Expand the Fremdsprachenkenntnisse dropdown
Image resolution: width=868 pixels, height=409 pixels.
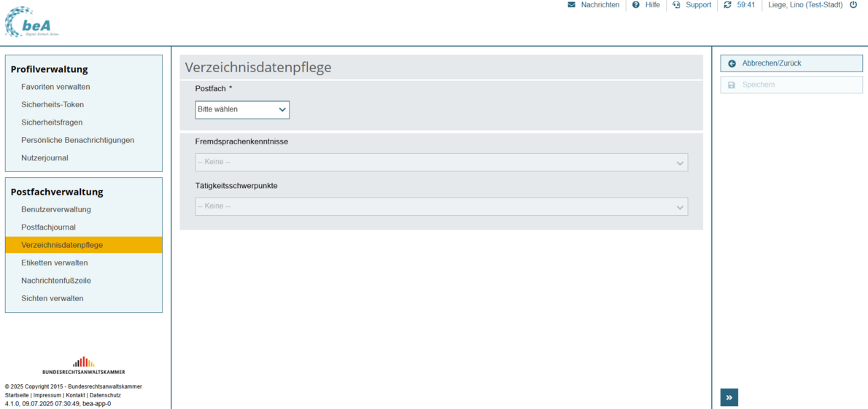click(441, 163)
